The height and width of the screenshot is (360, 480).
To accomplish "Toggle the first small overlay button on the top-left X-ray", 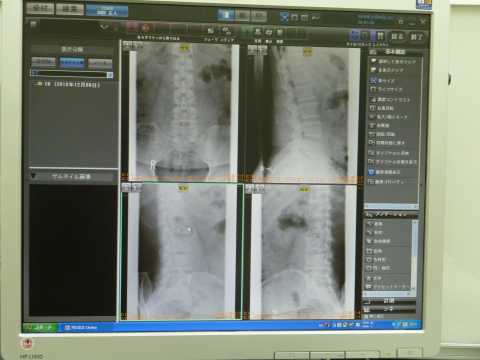I will [126, 45].
